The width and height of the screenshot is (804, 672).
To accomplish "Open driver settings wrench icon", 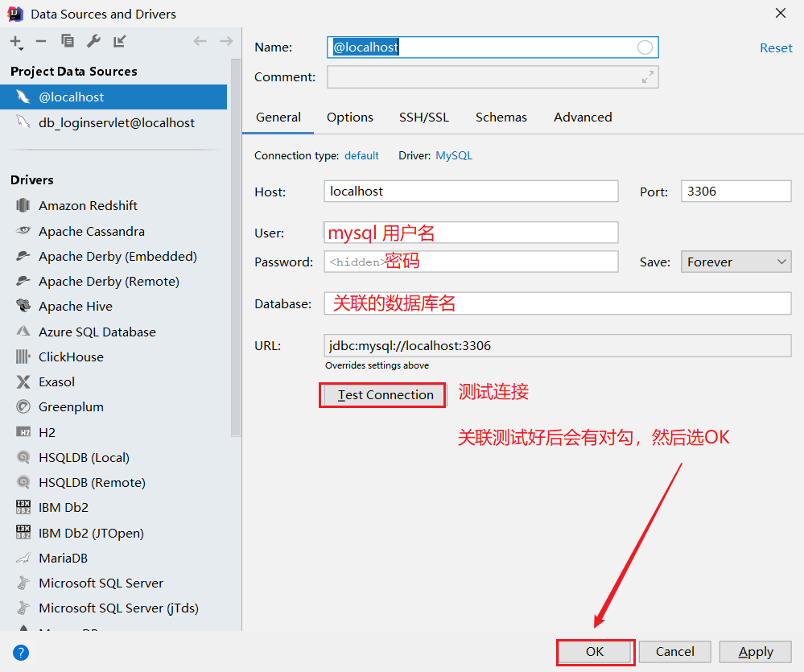I will point(93,41).
